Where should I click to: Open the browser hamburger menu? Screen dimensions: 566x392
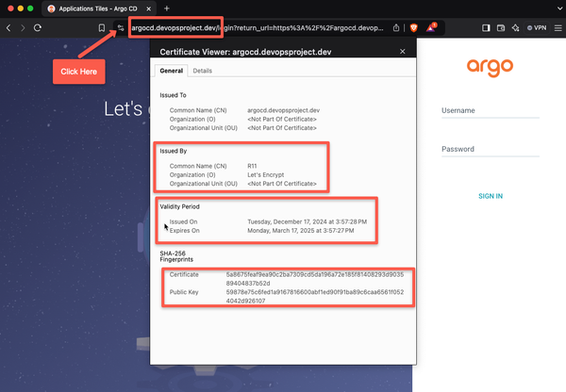pyautogui.click(x=556, y=28)
